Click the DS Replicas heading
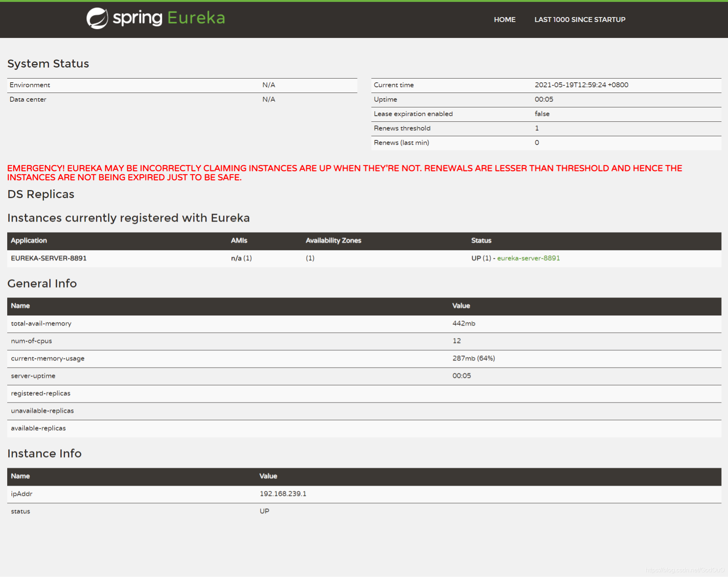The width and height of the screenshot is (728, 577). tap(41, 194)
